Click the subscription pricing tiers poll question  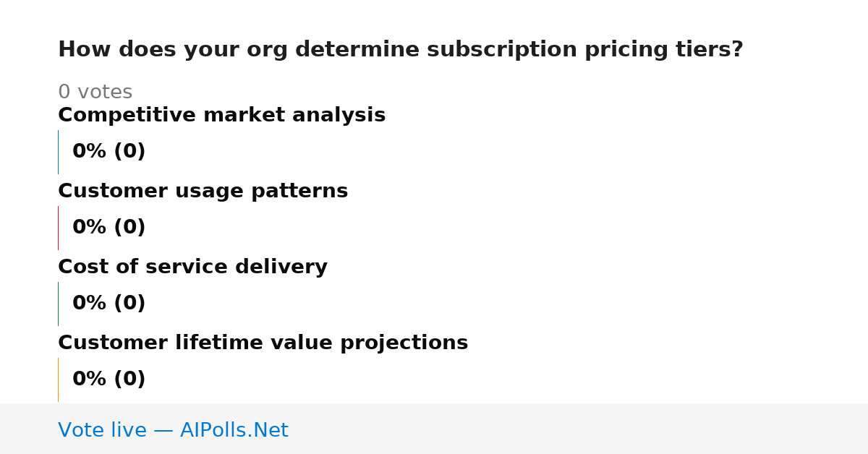(400, 50)
